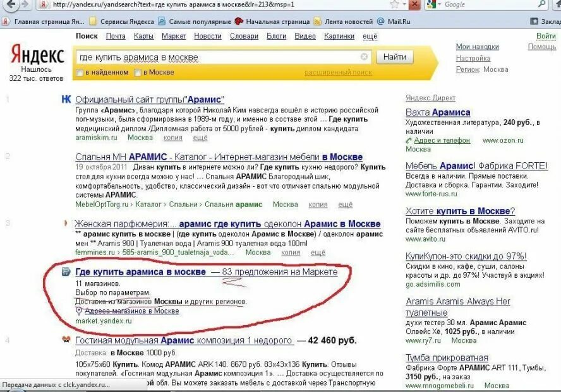Click the red stop loading button
This screenshot has height=392, width=561.
[x=414, y=4]
